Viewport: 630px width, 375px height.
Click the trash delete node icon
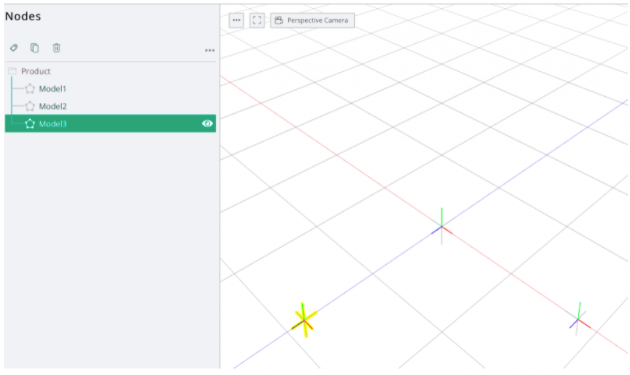pos(56,48)
